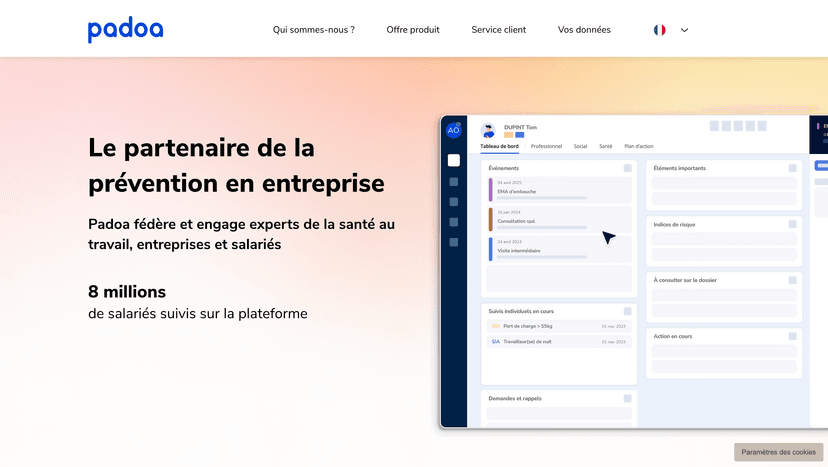Select the white active sidebar icon

453,160
